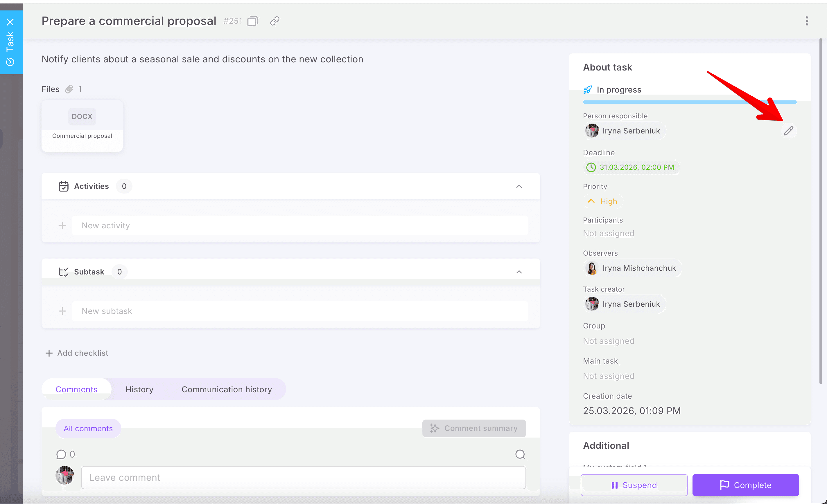Screen dimensions: 827x504
Task: Click the In progress status bar
Action: point(618,90)
